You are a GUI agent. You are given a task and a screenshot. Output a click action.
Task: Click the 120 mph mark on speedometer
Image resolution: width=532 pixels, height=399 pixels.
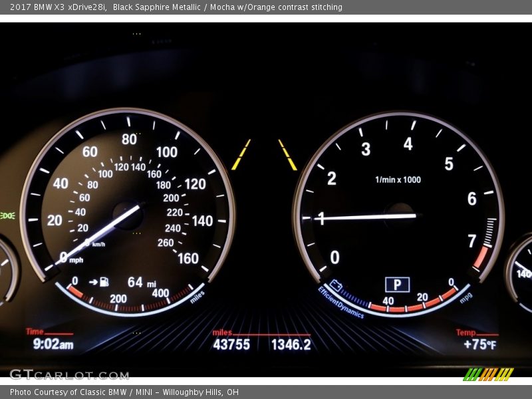point(196,184)
